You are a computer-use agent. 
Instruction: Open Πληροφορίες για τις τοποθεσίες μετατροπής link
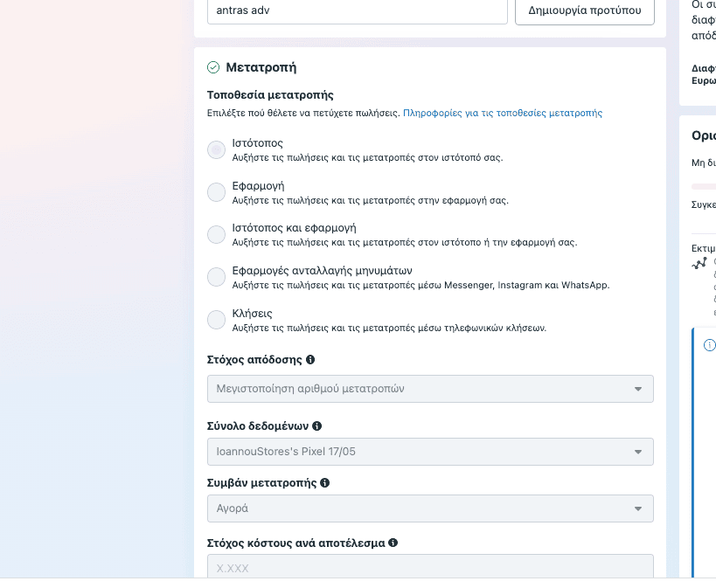pyautogui.click(x=502, y=113)
